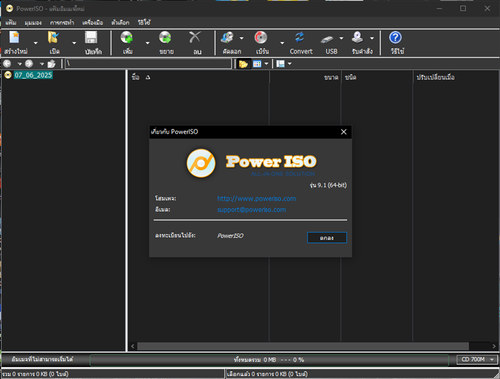Open the View (มุมมอง) menu
This screenshot has height=379, width=500.
tap(33, 23)
